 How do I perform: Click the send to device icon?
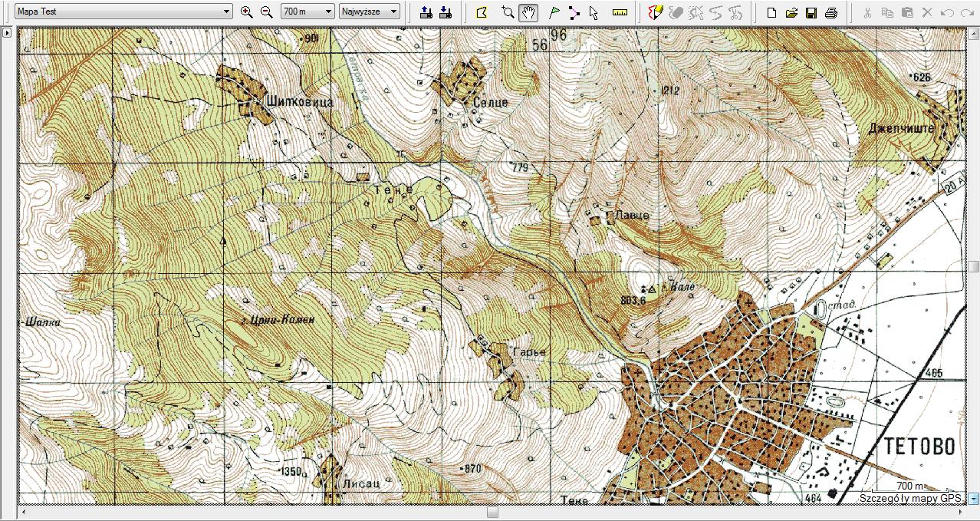point(426,12)
